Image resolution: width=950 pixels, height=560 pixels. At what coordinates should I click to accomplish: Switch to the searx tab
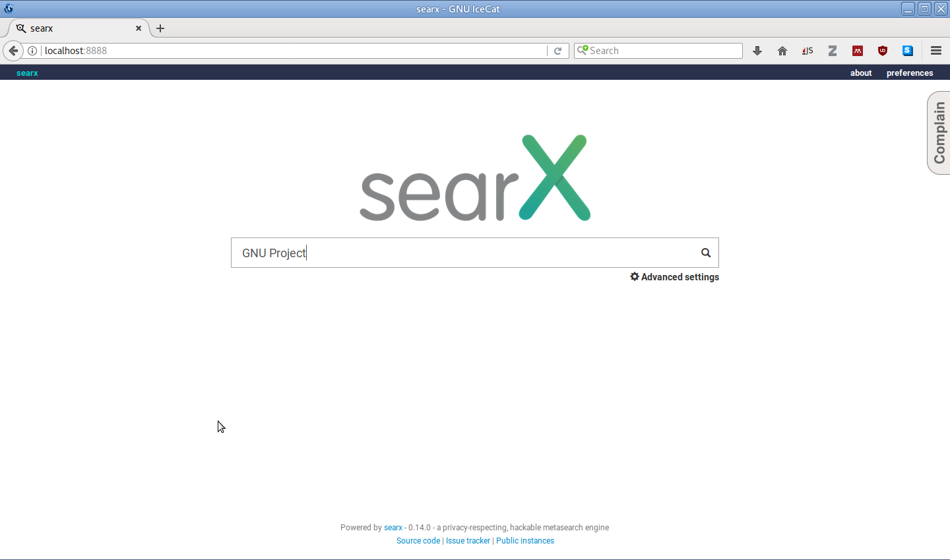pyautogui.click(x=73, y=28)
